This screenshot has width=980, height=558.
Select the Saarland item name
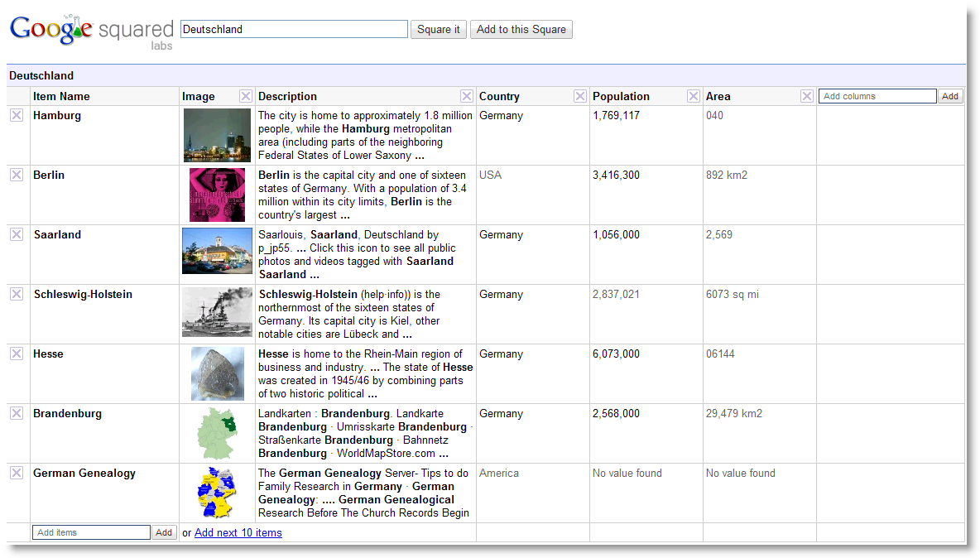pyautogui.click(x=57, y=234)
